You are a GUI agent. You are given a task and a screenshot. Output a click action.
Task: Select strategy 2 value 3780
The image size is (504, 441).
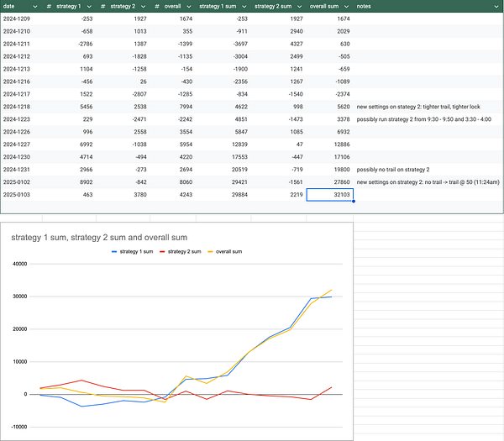(140, 195)
